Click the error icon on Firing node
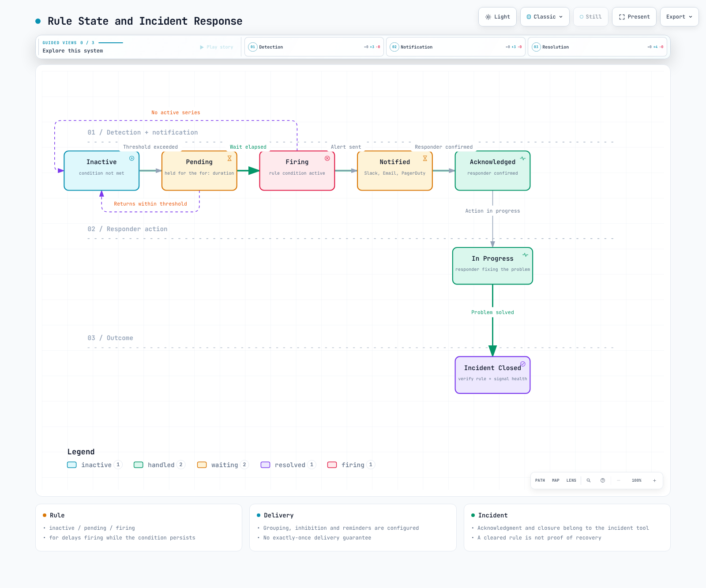 327,158
